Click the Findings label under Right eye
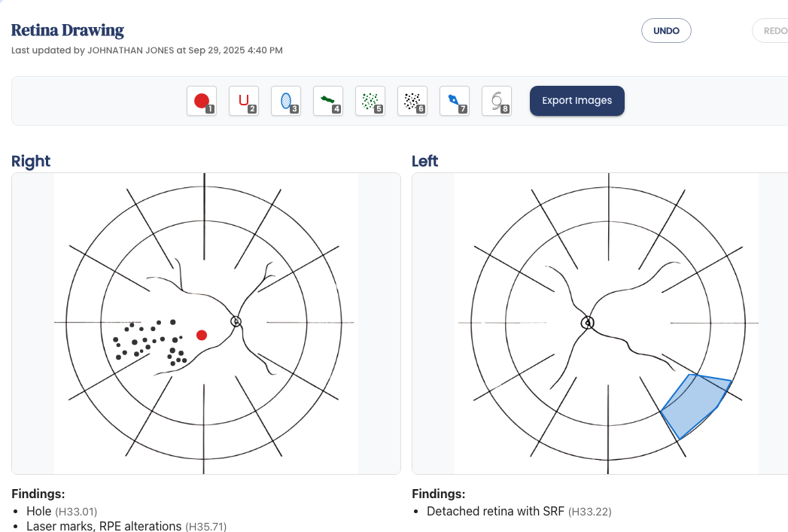Image resolution: width=788 pixels, height=532 pixels. 38,494
